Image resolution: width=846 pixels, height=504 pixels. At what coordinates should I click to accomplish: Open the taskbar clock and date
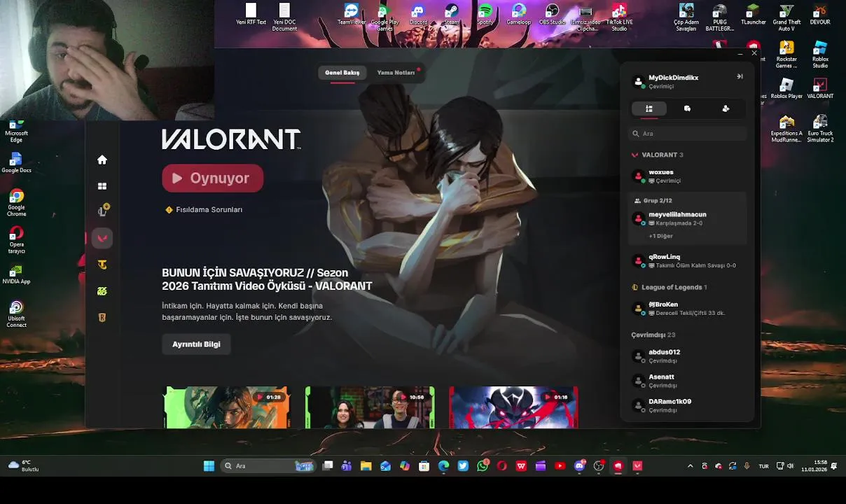814,466
